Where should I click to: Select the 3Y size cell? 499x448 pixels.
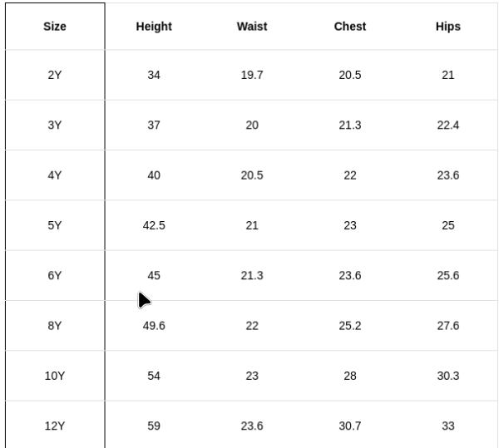[x=55, y=126]
